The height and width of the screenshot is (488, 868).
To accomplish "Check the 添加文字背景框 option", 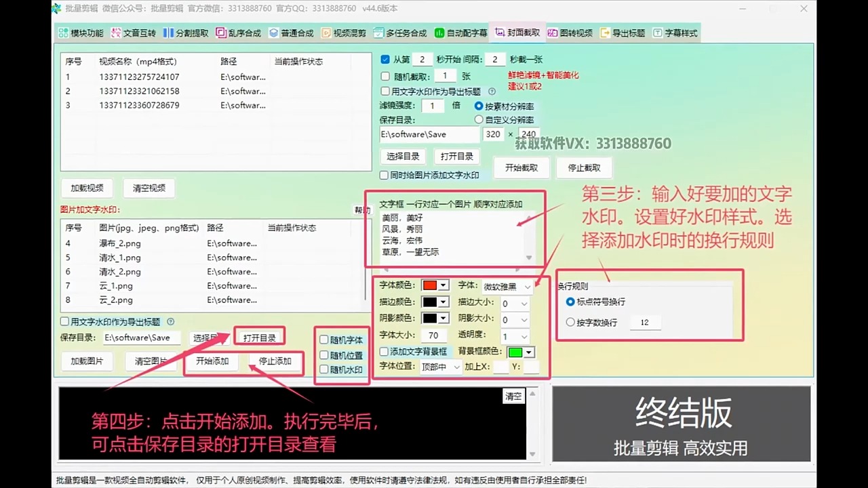I will pos(384,352).
